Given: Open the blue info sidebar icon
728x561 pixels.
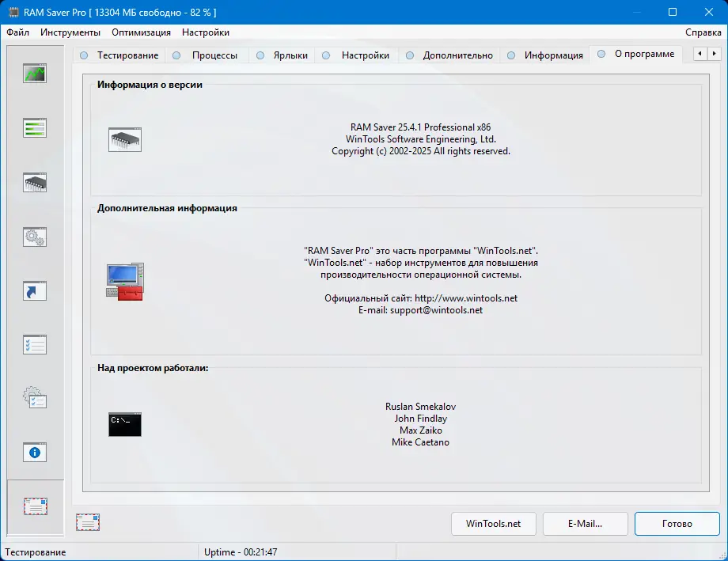Looking at the screenshot, I should click(35, 453).
